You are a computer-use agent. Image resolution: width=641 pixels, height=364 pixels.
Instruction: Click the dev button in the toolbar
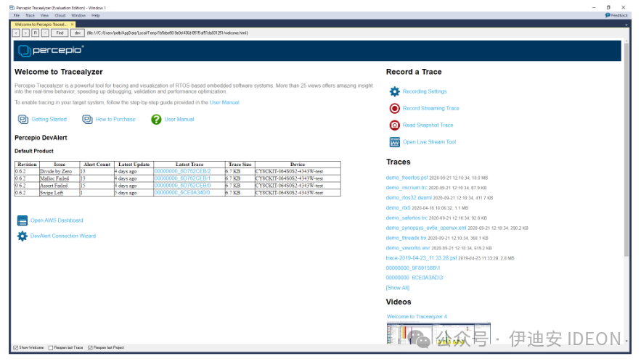[x=77, y=33]
